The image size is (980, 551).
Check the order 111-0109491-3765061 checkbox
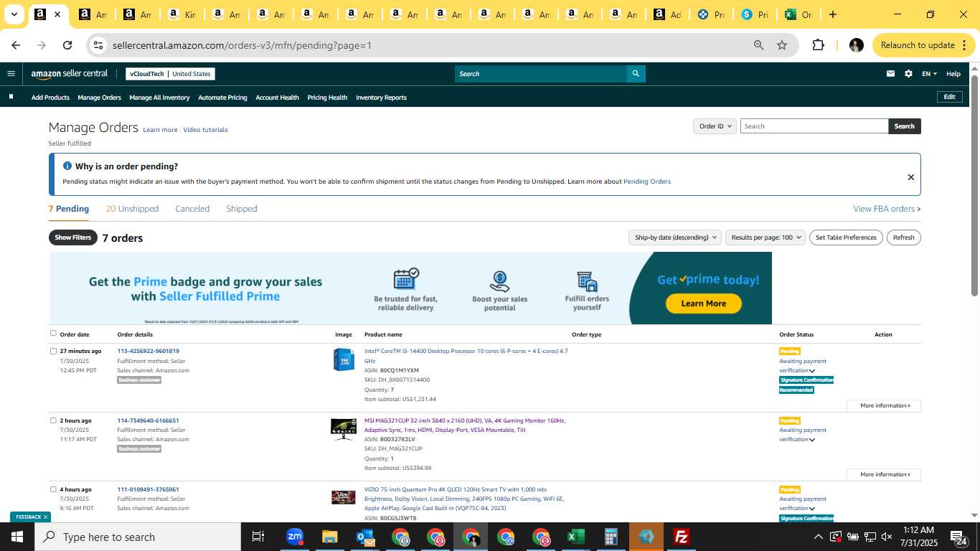click(53, 489)
